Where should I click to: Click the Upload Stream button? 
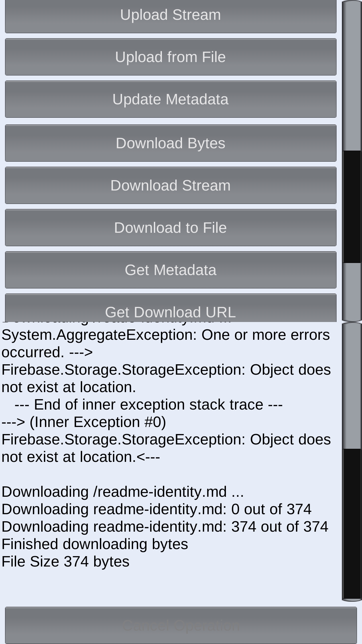pyautogui.click(x=171, y=14)
